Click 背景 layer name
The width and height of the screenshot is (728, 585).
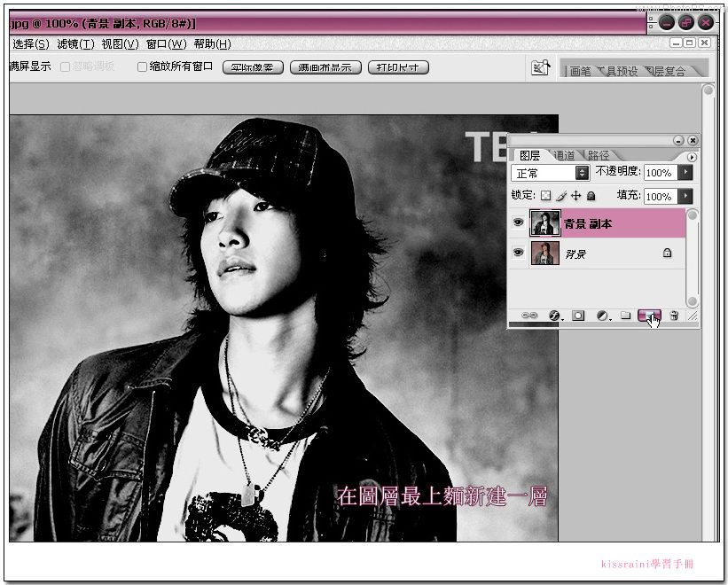(x=575, y=253)
